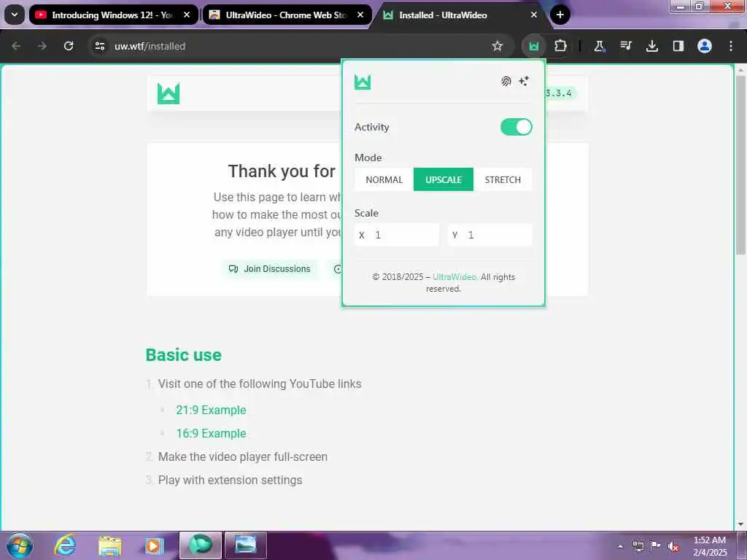The width and height of the screenshot is (747, 560).
Task: Open the Windows Start button
Action: click(20, 545)
